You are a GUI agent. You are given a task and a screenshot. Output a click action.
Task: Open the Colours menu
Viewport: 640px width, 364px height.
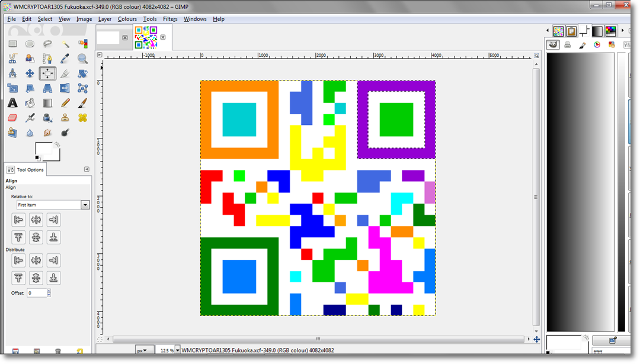[x=127, y=19]
